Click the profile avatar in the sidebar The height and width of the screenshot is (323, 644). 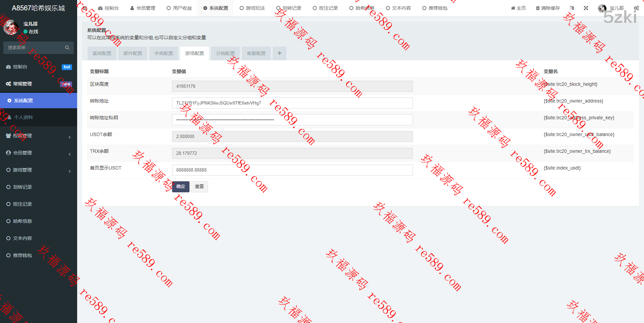11,27
